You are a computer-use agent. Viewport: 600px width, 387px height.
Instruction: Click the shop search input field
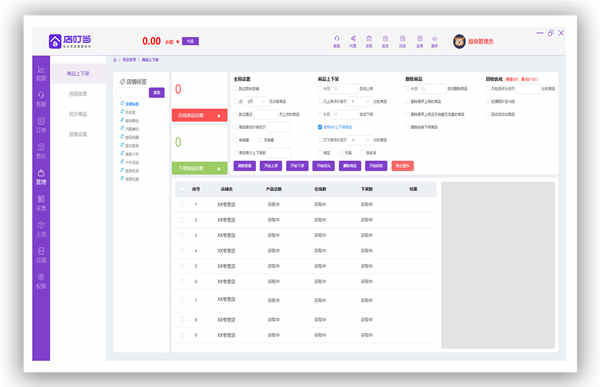(133, 92)
